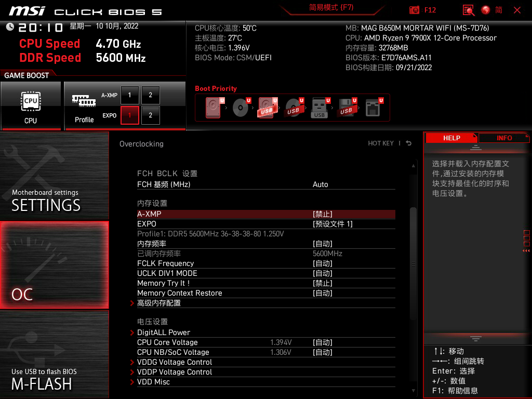Screen dimensions: 532x399
Task: Switch to the INFO tab
Action: point(504,138)
